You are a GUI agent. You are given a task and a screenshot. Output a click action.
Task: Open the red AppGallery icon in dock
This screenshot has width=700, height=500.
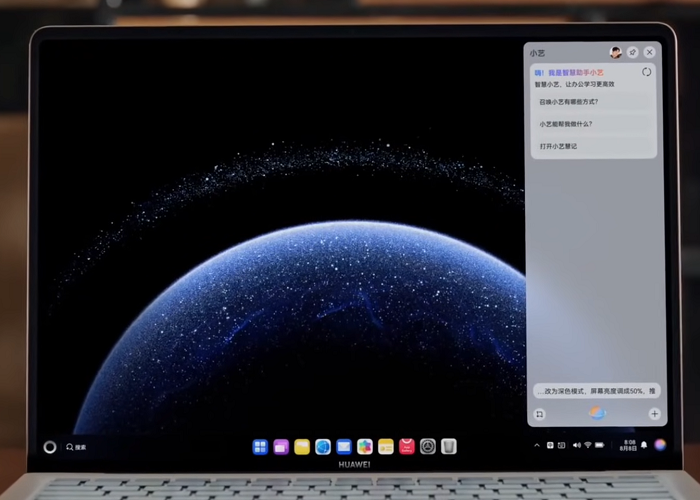(x=407, y=446)
